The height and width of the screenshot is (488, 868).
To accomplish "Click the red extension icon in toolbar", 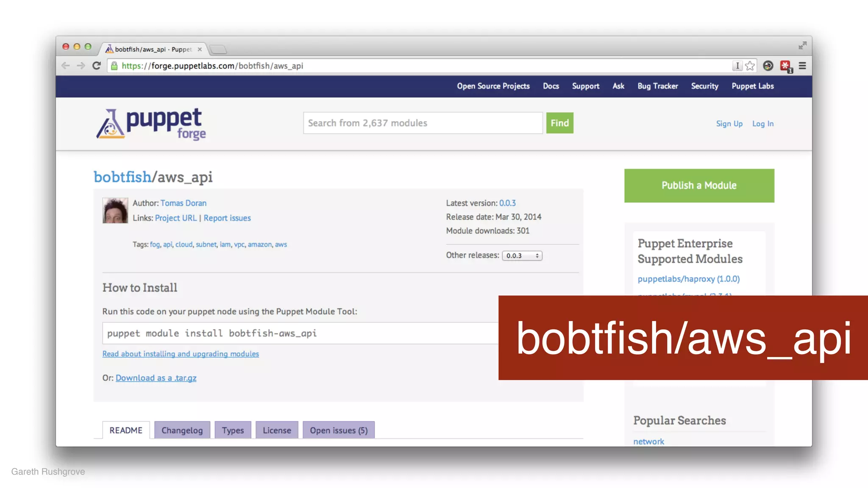I will pyautogui.click(x=785, y=66).
